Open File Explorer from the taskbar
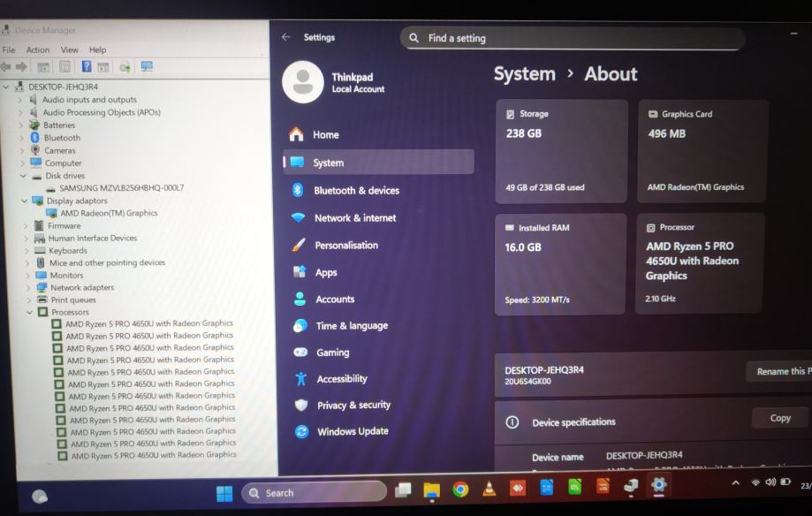812x516 pixels. pyautogui.click(x=431, y=489)
